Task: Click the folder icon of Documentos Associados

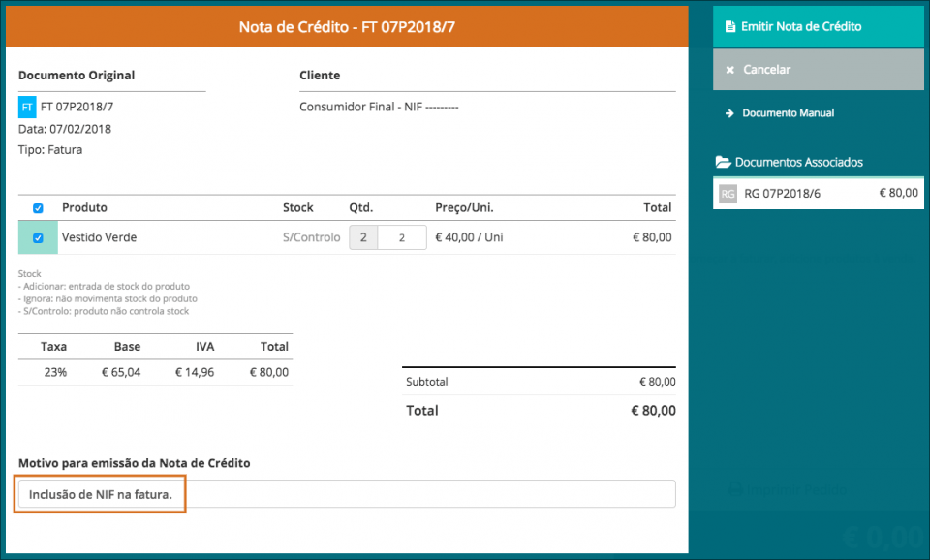Action: click(724, 161)
